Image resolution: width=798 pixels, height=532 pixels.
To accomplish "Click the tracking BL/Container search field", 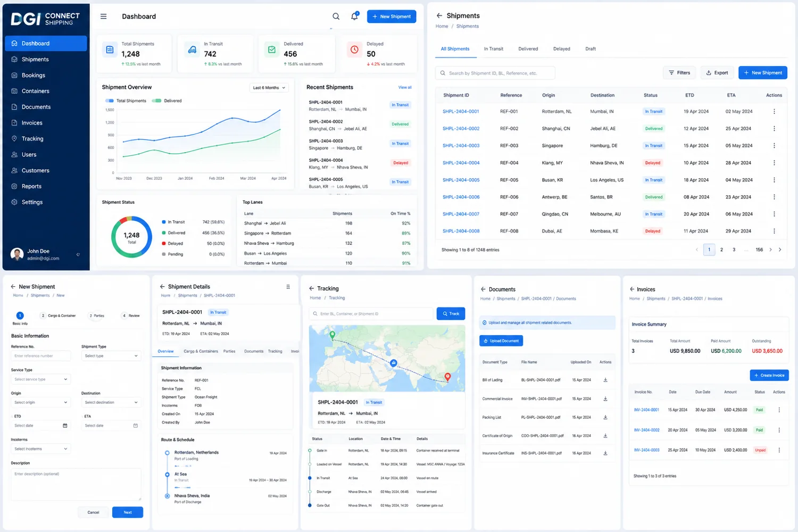I will 371,314.
